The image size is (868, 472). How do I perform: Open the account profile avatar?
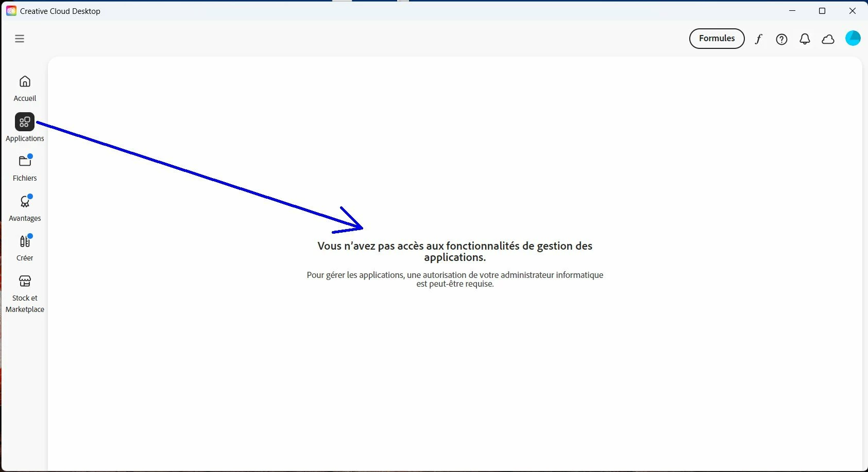click(853, 38)
